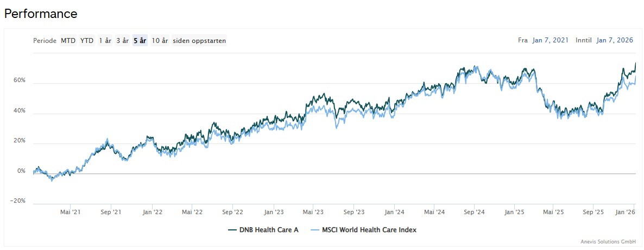
Task: Click light blue MSCI legend line marker
Action: click(x=315, y=230)
